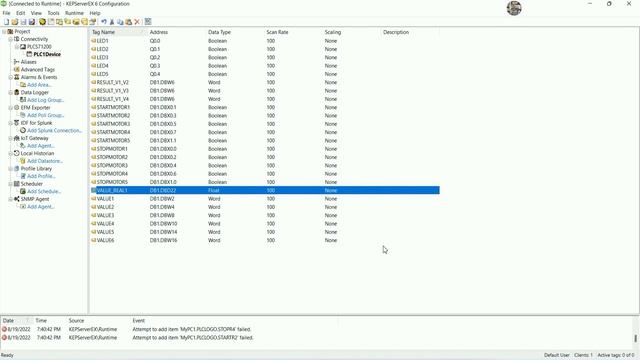The image size is (640, 360).
Task: Click the New Device toolbar icon
Action: tap(59, 22)
